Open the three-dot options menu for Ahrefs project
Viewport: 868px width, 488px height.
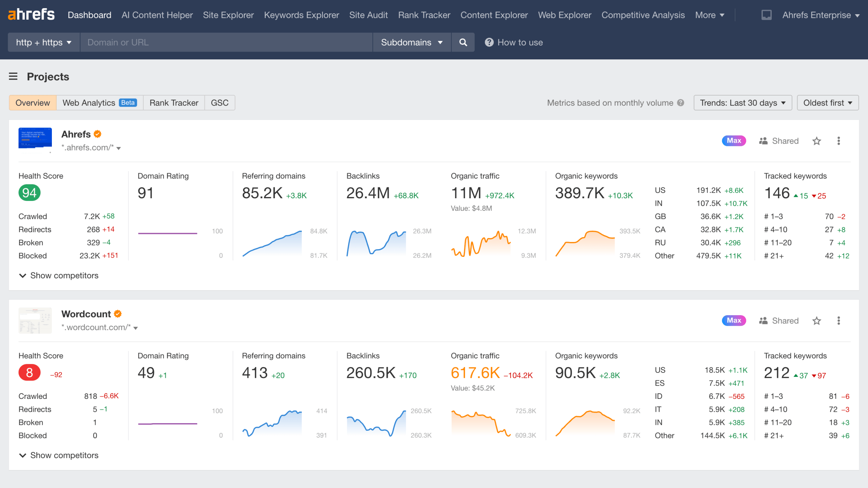pyautogui.click(x=839, y=141)
